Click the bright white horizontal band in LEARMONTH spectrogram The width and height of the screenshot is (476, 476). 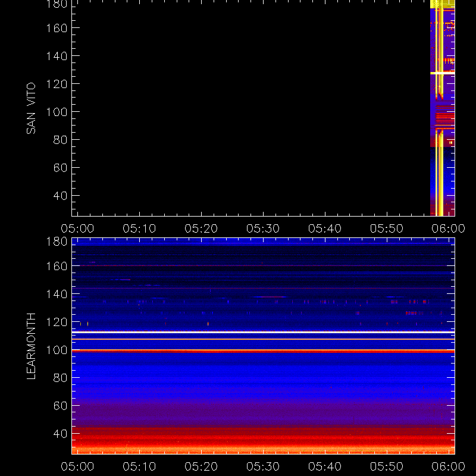click(263, 332)
